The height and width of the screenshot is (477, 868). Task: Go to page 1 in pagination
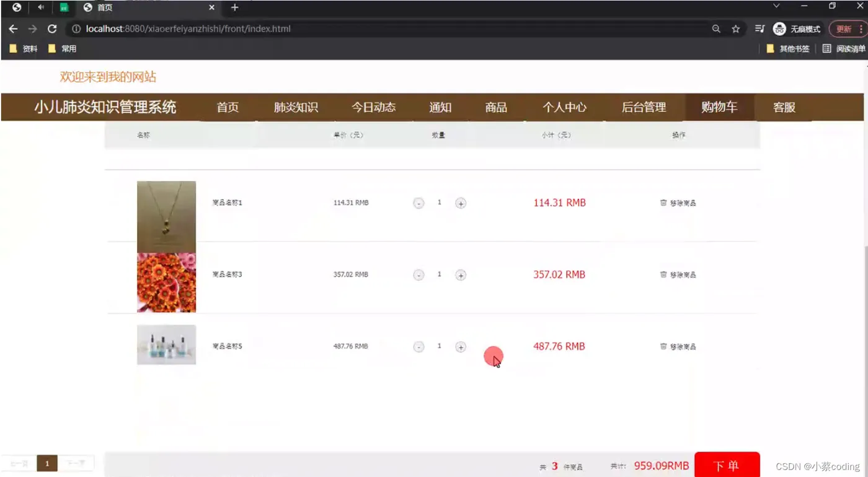coord(47,463)
